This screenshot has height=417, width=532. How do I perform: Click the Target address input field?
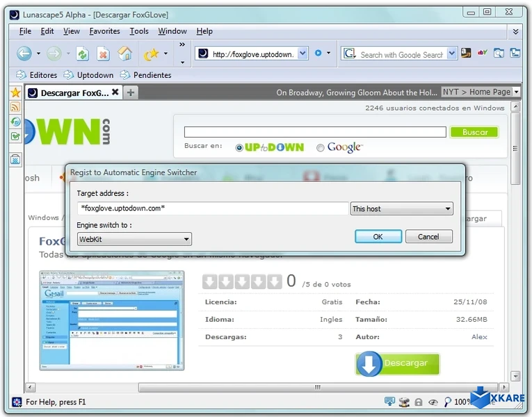point(213,208)
